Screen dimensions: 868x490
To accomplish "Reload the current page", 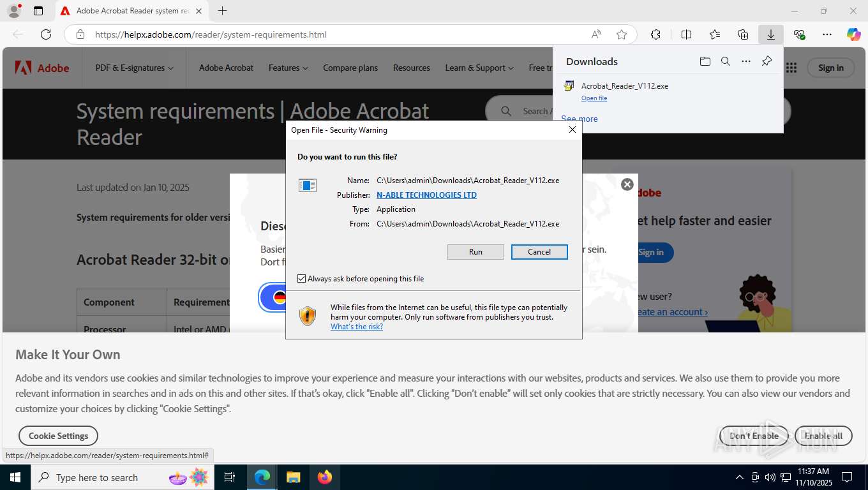I will 46,34.
